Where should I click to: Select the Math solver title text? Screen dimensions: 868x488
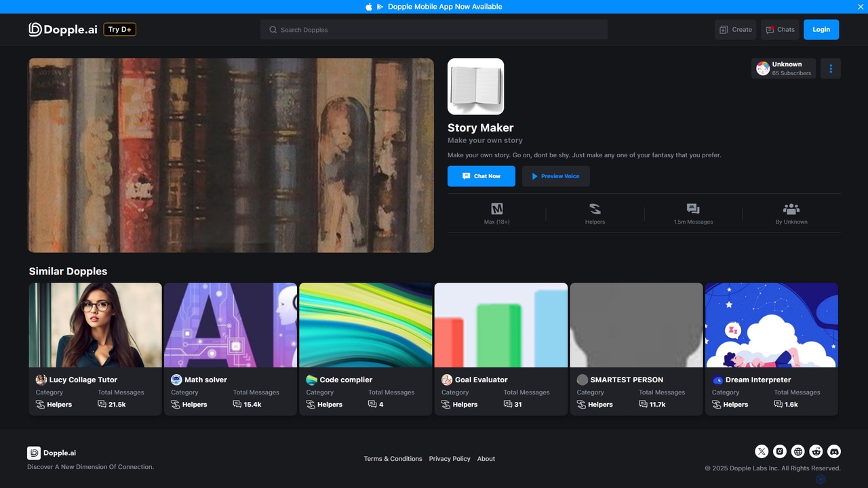[x=205, y=380]
